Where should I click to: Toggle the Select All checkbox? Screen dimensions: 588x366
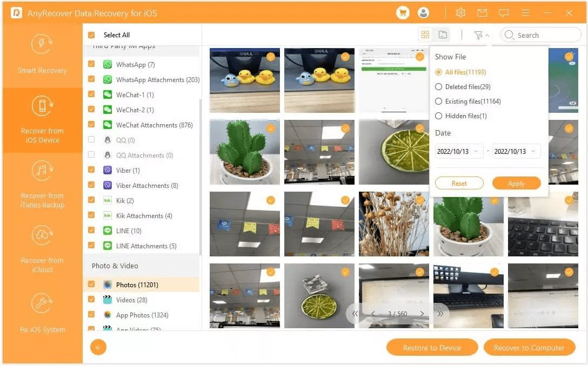(x=91, y=35)
